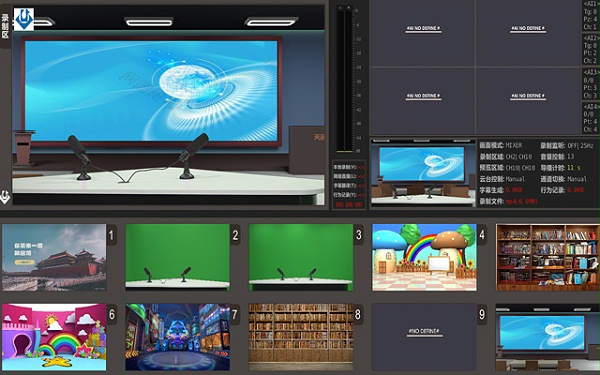This screenshot has height=375, width=600.
Task: Select scene 6 pink rainbow castle background
Action: pos(54,337)
